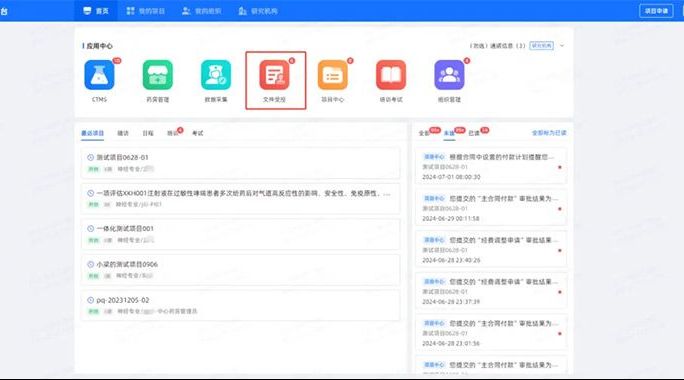
Task: Click the 全部标为已读 link
Action: coord(549,133)
